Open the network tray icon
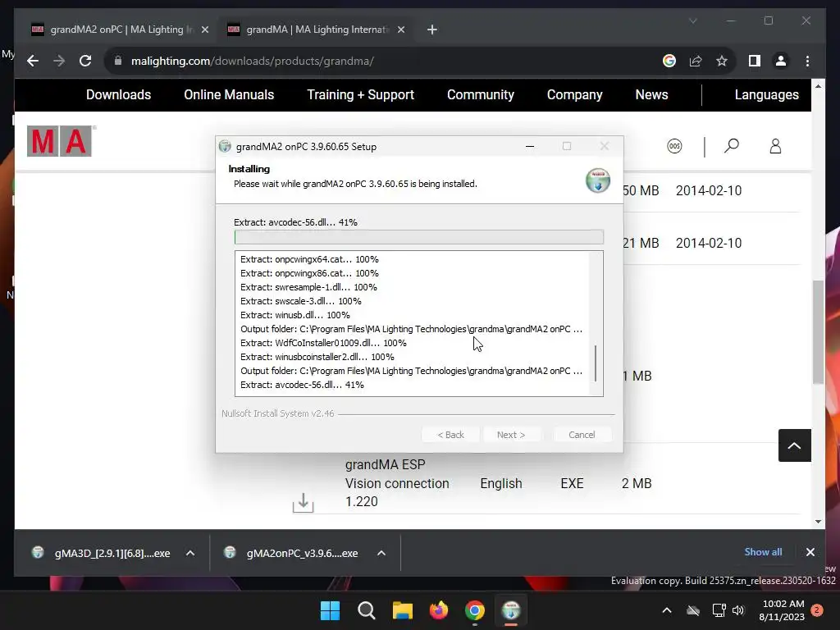 [719, 610]
